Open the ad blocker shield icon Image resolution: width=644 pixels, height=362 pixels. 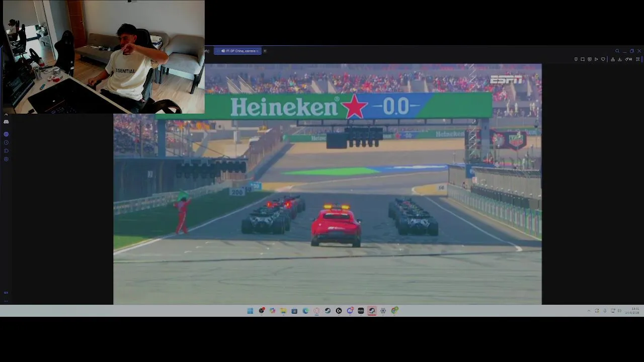[590, 59]
